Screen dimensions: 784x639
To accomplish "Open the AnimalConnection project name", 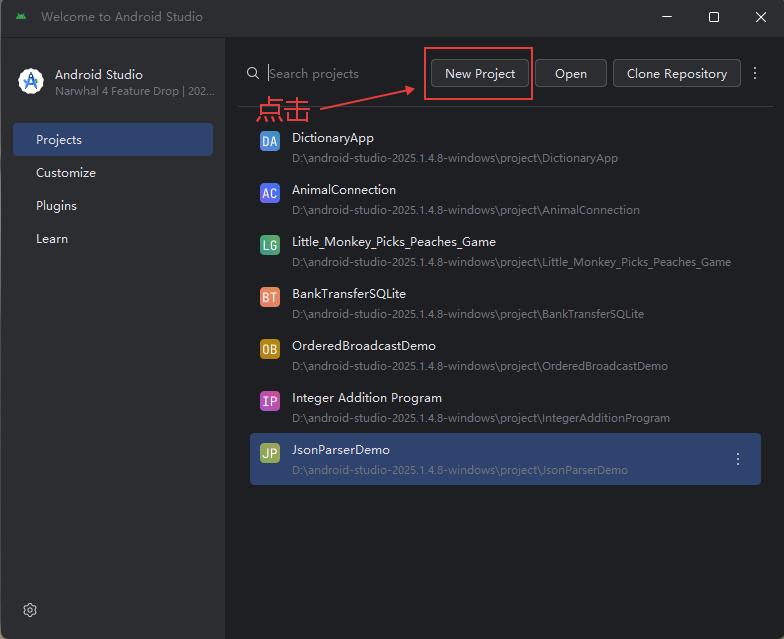I will point(344,190).
